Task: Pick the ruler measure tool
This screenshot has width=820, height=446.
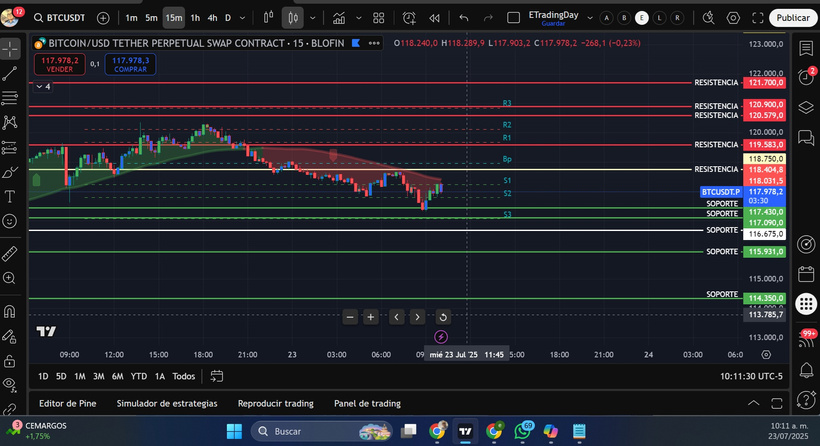Action: pyautogui.click(x=10, y=254)
